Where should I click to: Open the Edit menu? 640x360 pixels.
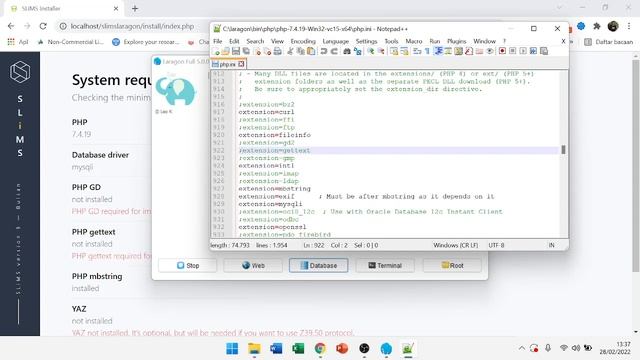(x=234, y=41)
